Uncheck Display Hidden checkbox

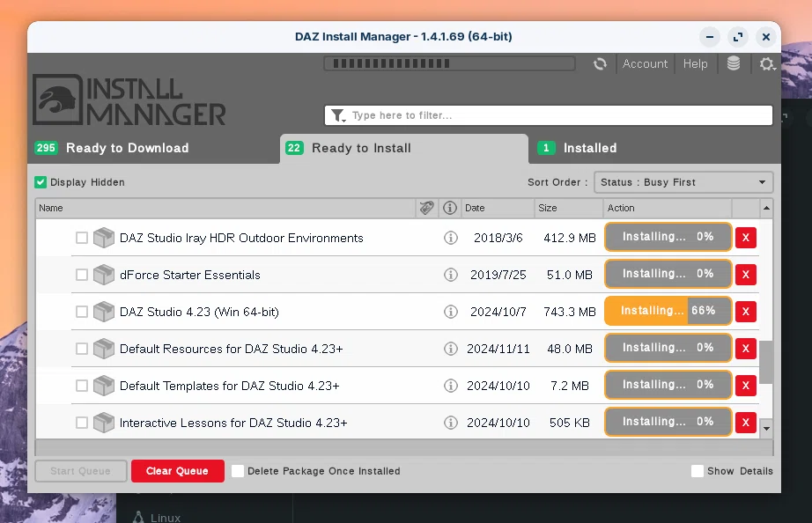pos(41,182)
